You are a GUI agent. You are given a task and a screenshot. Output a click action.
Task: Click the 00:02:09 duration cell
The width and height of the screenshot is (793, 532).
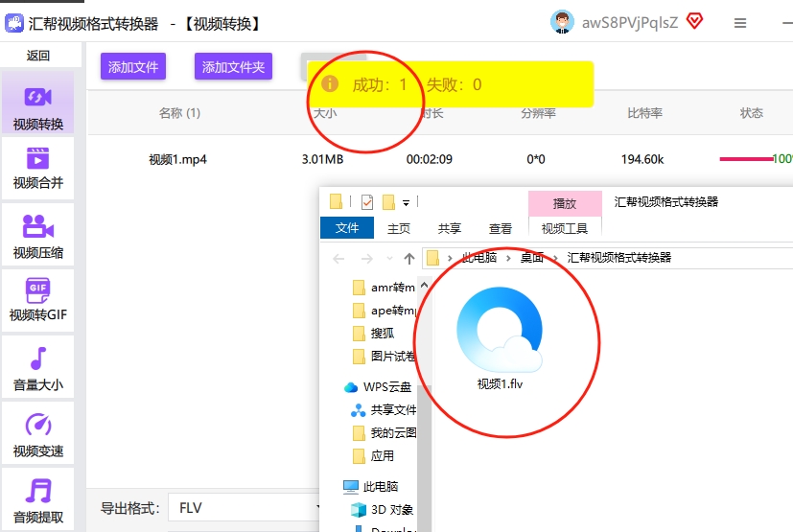(430, 159)
